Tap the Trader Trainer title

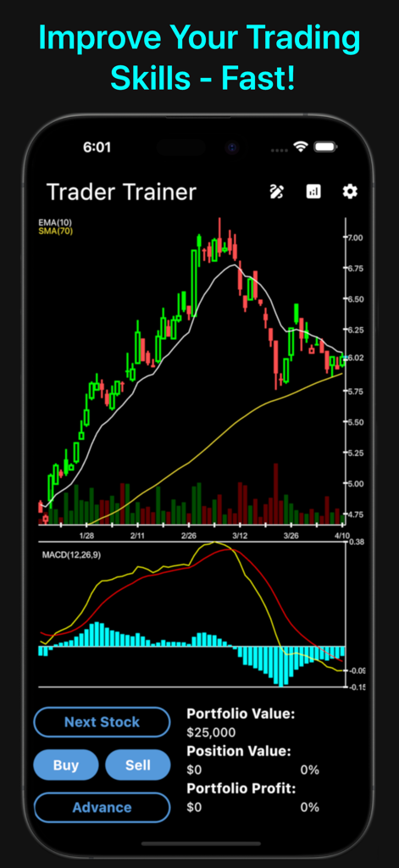[121, 192]
